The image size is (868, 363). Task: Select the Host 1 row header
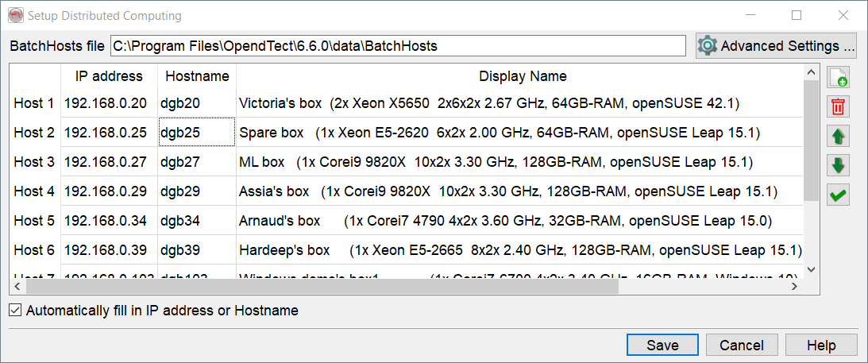(34, 103)
